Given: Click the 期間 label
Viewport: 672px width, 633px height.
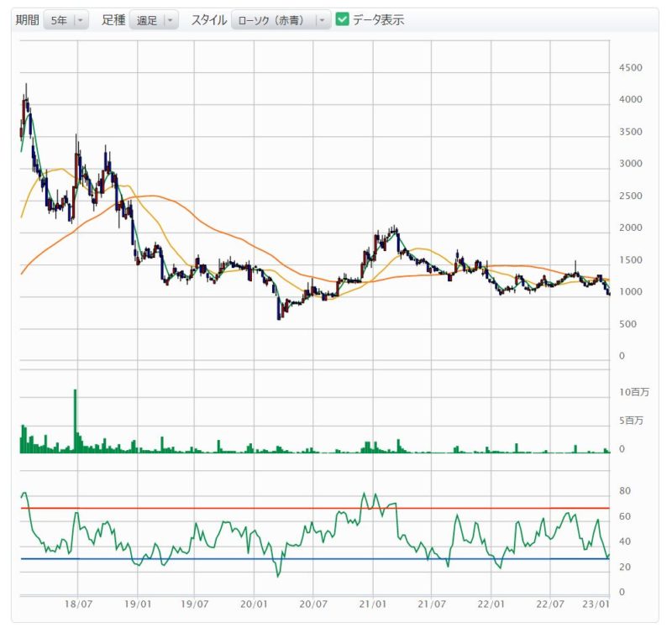Looking at the screenshot, I should (x=28, y=20).
